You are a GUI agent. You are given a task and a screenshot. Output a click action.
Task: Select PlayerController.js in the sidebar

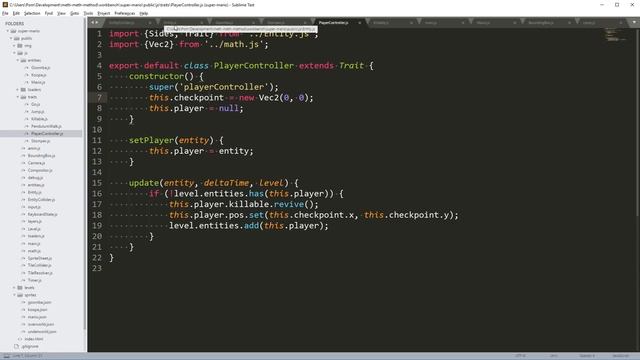coord(47,134)
